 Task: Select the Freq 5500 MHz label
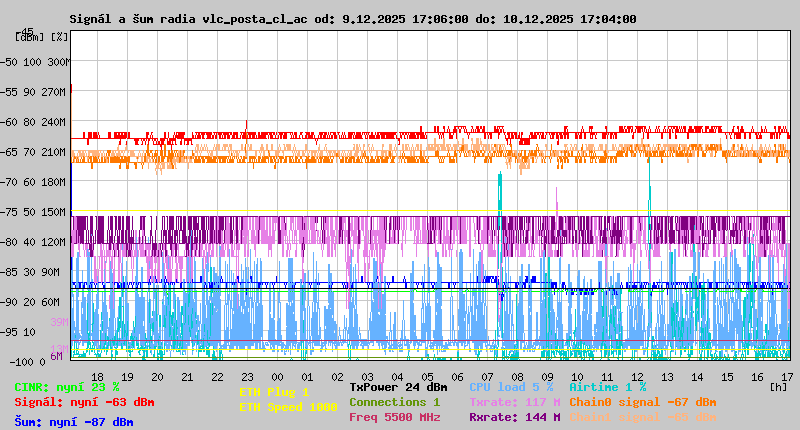(x=394, y=417)
